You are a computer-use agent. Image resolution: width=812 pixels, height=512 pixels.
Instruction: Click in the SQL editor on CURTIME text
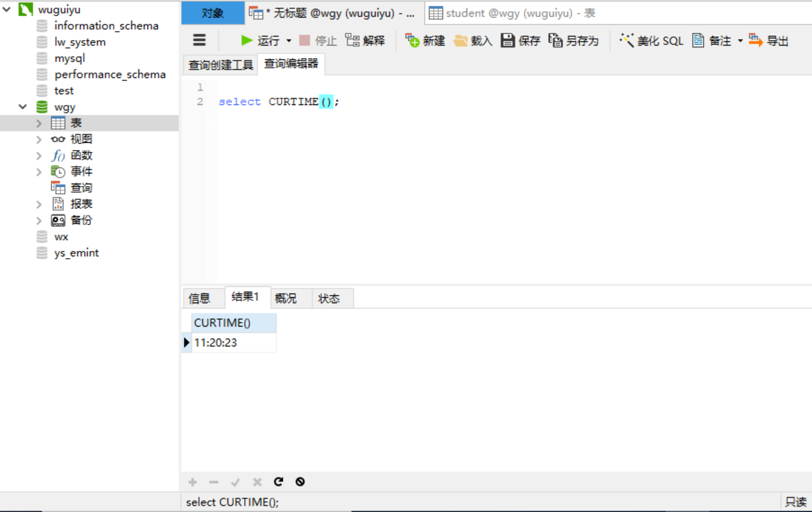[293, 101]
